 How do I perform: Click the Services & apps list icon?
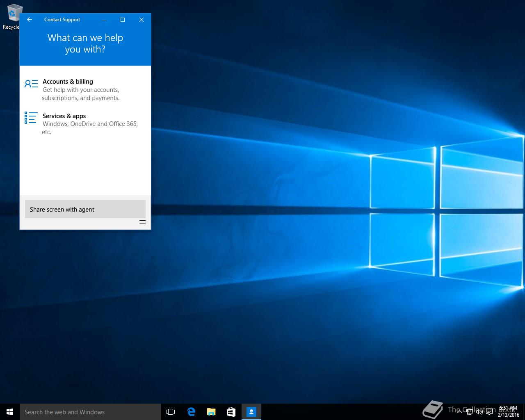click(31, 118)
